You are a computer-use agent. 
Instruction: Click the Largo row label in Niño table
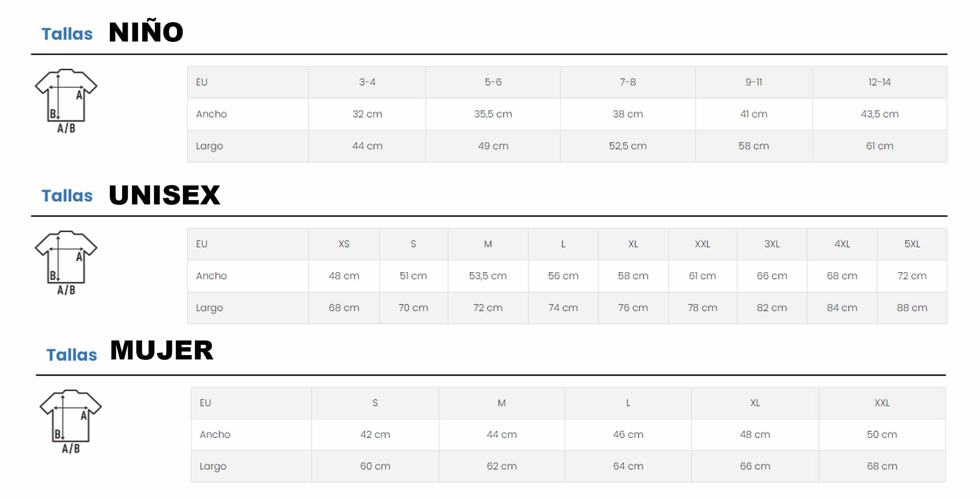(209, 146)
